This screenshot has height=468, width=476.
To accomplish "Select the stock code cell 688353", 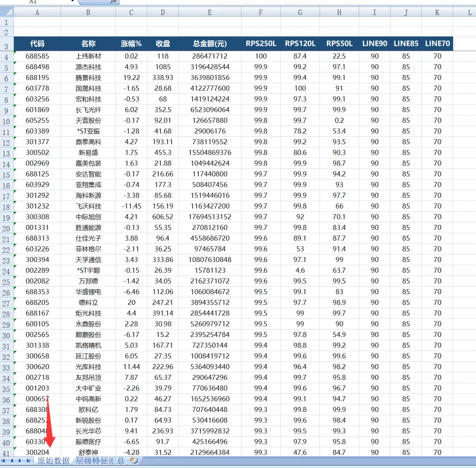I will tap(37, 292).
